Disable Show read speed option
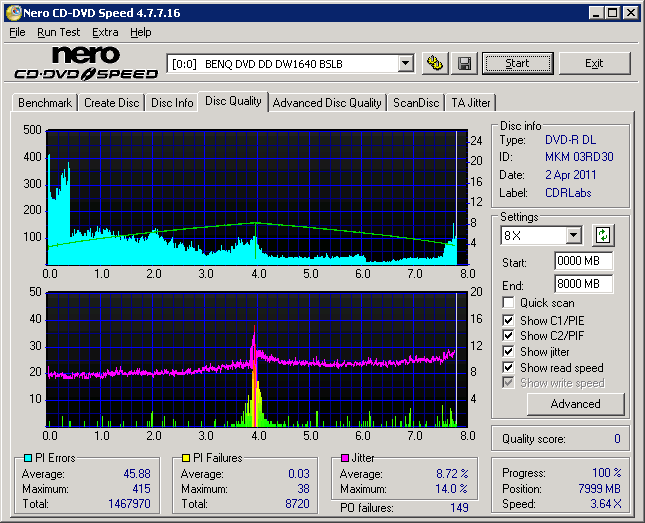Screen dimensions: 645x523 tap(509, 368)
